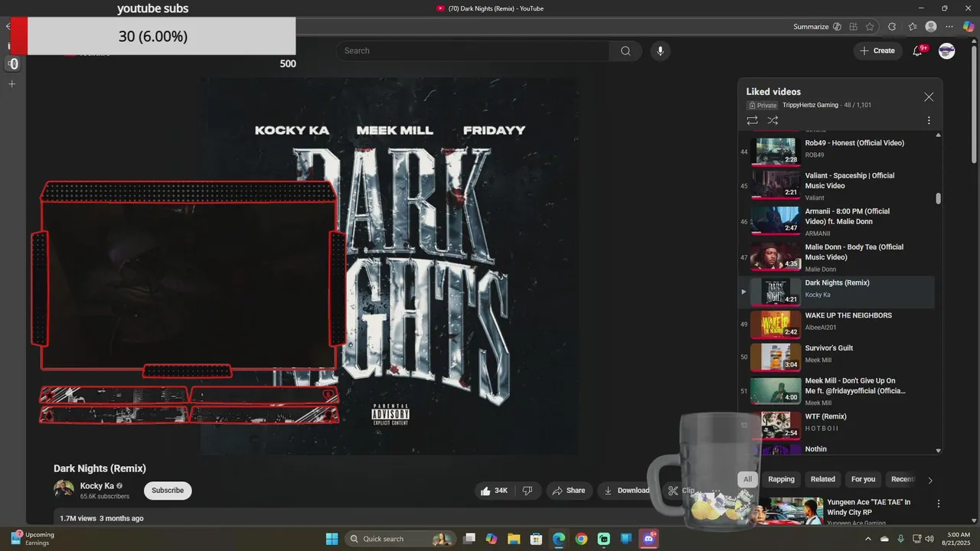Open Edge settings and more menu
980x551 pixels.
949,26
